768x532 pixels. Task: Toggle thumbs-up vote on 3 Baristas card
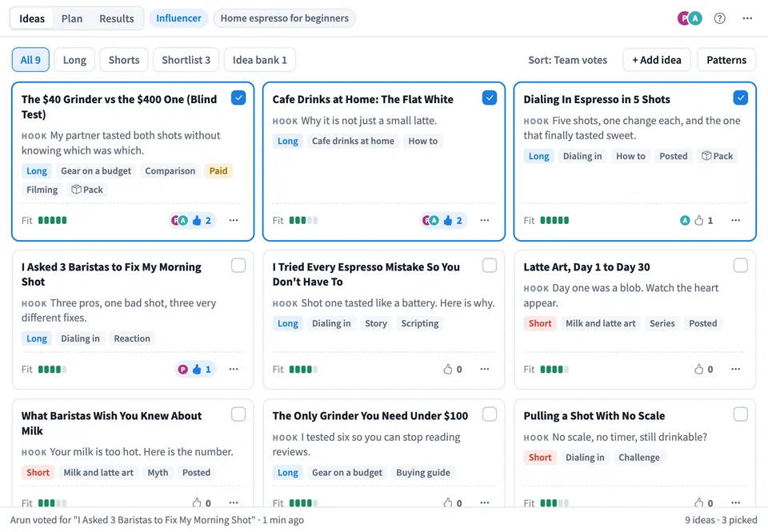click(x=202, y=370)
